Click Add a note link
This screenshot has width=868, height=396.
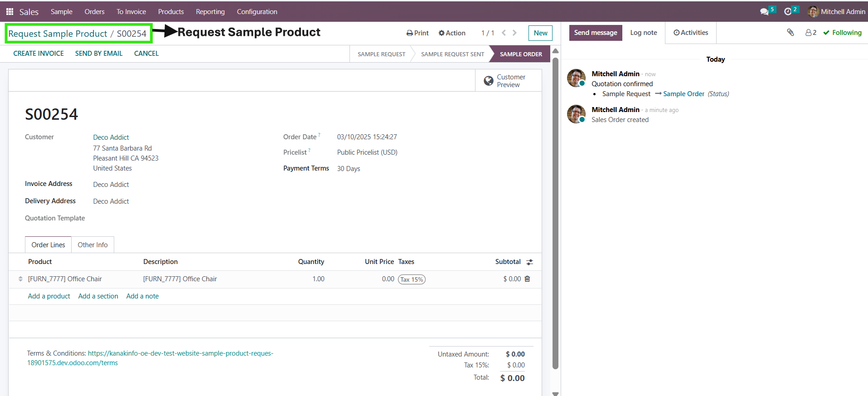pos(142,296)
